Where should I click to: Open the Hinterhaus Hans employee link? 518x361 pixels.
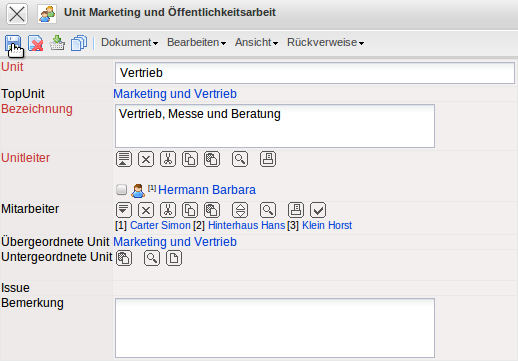point(246,225)
